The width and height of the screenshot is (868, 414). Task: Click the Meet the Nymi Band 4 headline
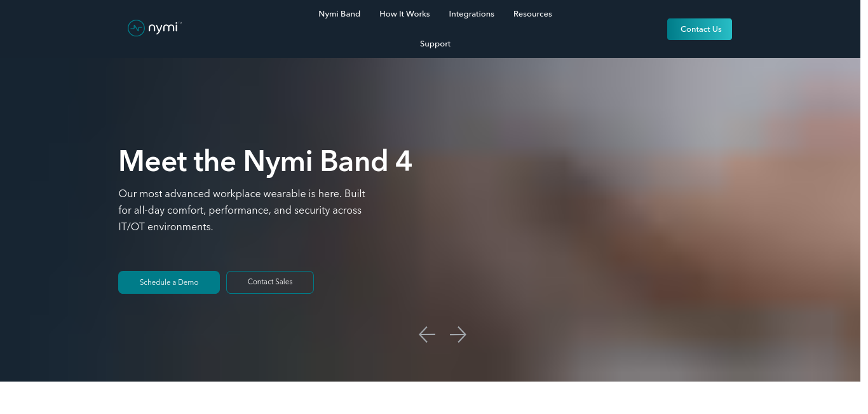[x=265, y=161]
